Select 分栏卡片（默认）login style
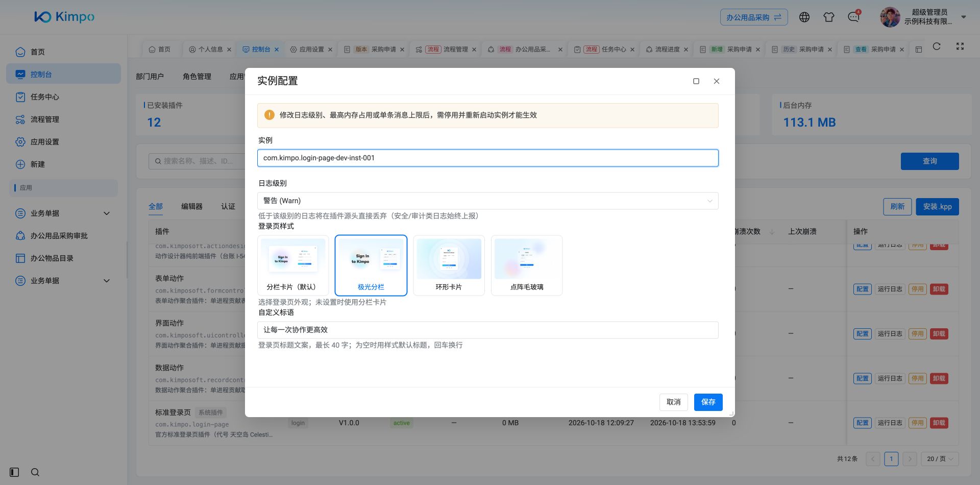 (x=293, y=265)
